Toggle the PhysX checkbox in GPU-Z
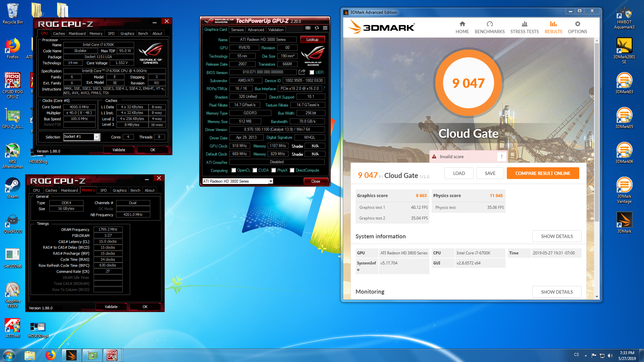Screen dimensions: 644x362 click(x=274, y=170)
